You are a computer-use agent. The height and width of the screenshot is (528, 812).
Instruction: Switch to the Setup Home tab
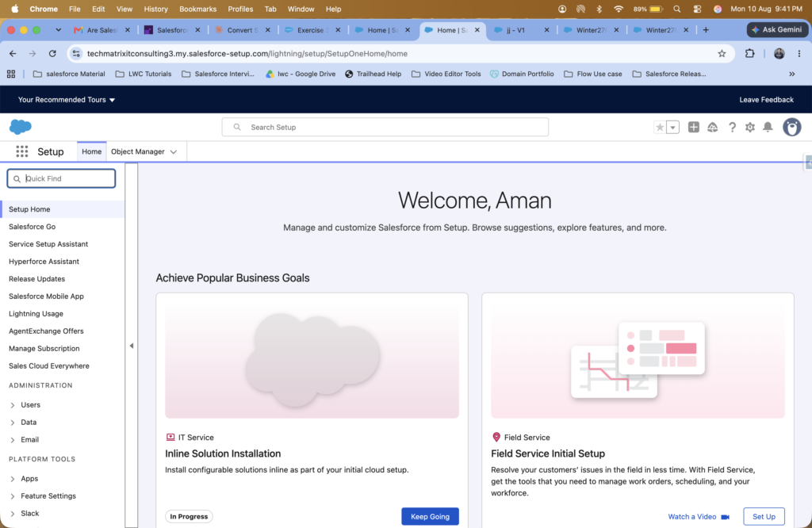92,151
